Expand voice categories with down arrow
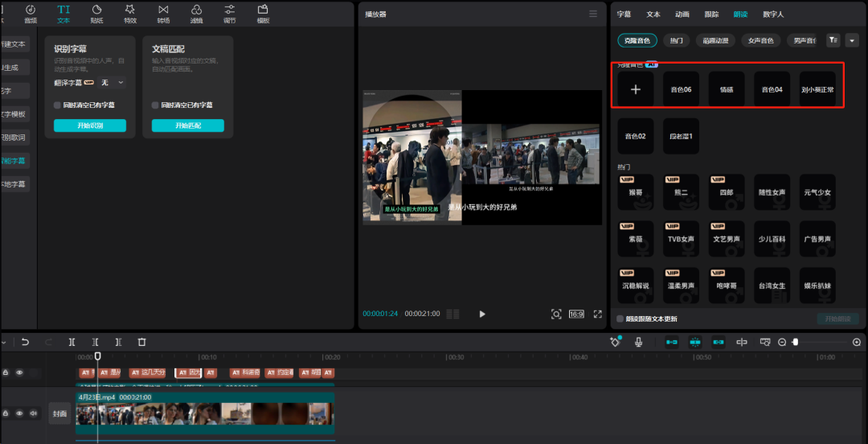 (x=851, y=40)
